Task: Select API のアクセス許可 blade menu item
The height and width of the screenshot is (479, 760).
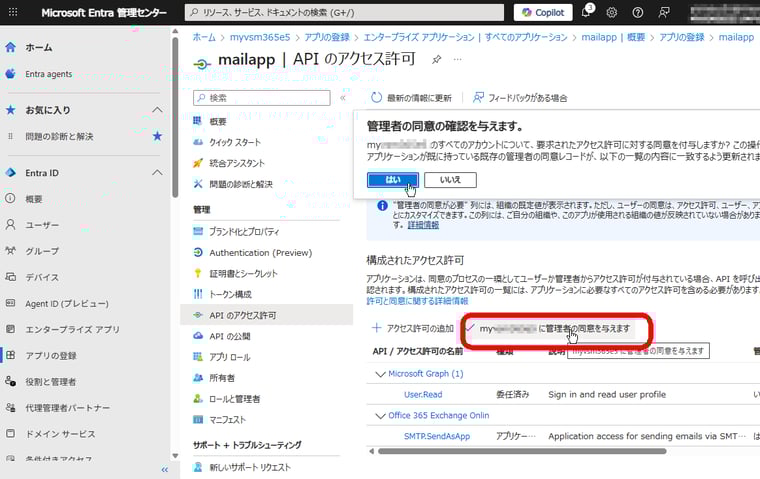Action: [267, 315]
